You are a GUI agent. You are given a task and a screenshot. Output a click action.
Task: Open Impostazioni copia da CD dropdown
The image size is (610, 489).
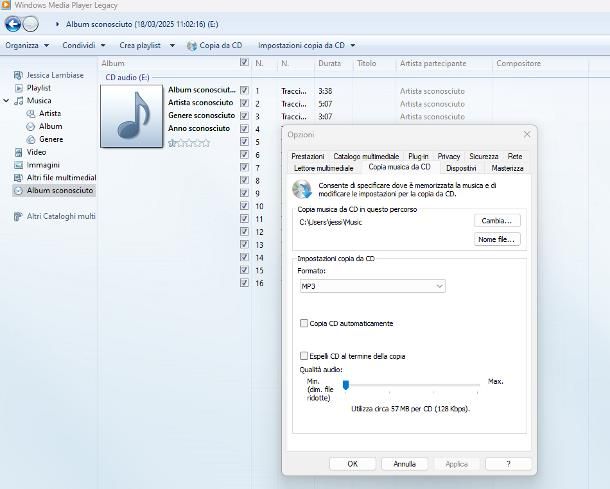pos(307,46)
